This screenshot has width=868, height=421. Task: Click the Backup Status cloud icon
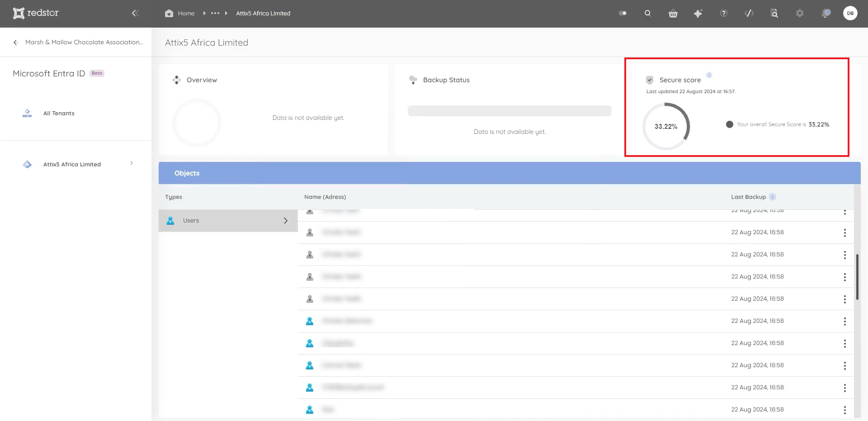click(413, 80)
